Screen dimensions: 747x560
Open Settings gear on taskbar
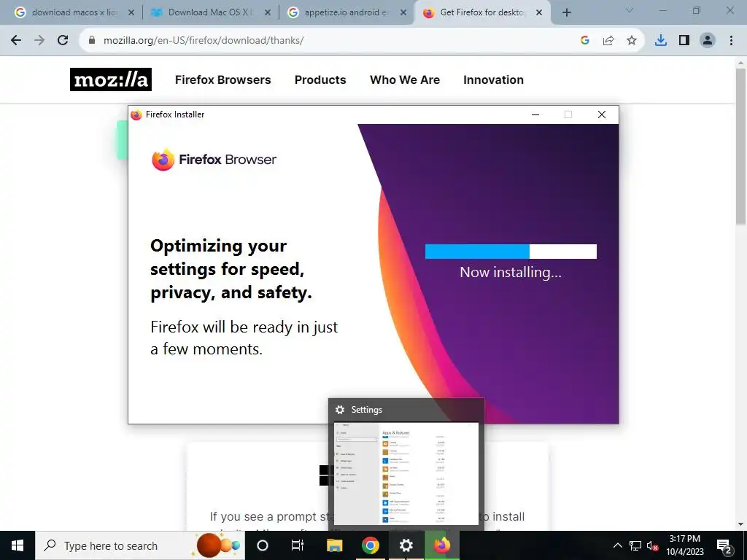click(406, 545)
